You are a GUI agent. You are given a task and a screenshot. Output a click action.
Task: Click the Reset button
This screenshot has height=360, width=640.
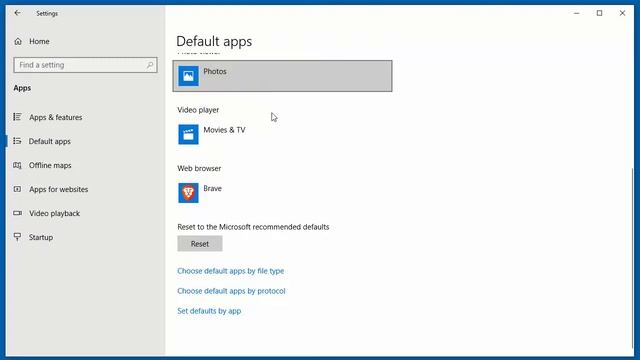[200, 244]
